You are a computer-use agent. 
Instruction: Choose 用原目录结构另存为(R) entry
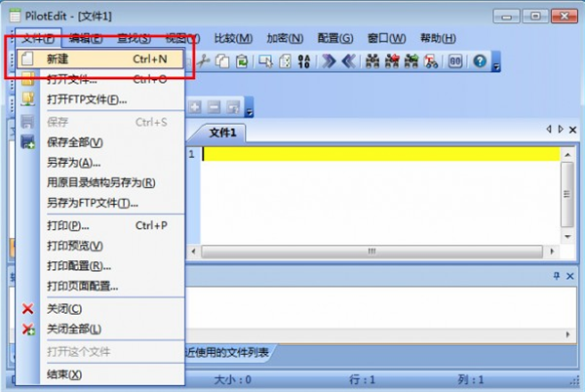click(100, 182)
